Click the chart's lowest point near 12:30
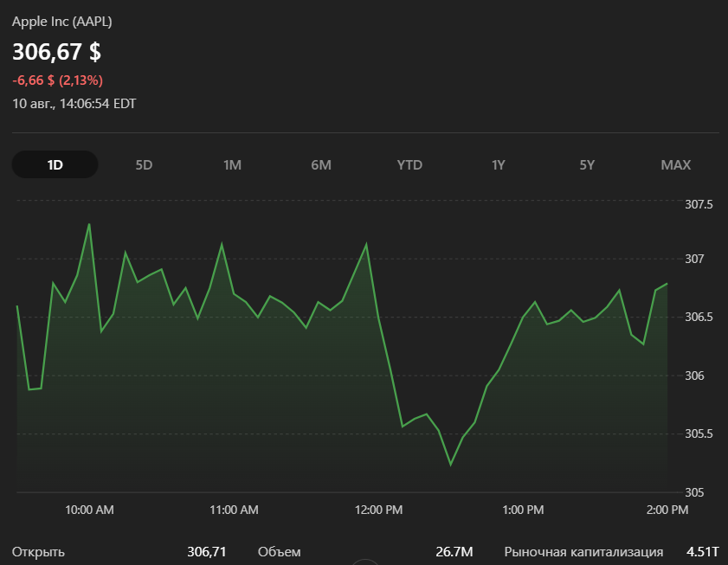The width and height of the screenshot is (728, 565). tap(450, 465)
